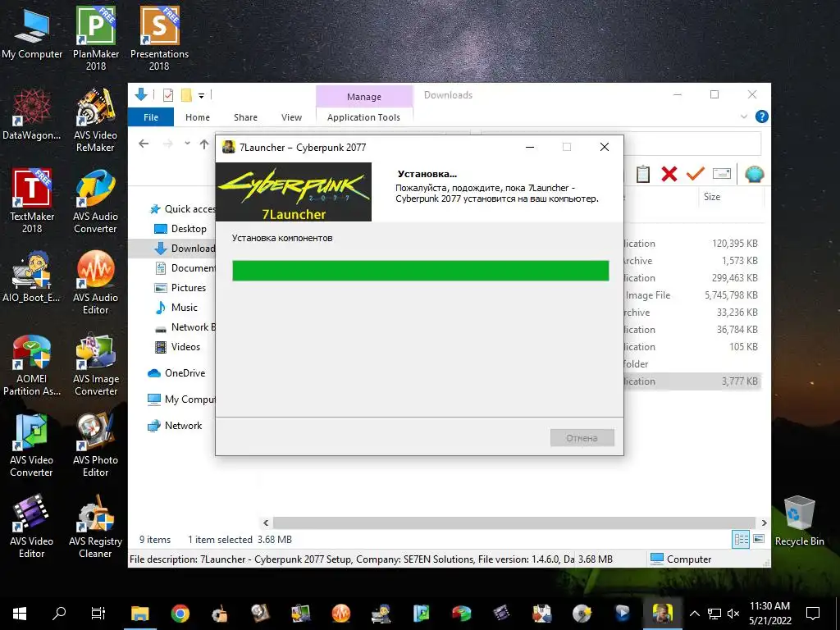
Task: Click the red X delete icon in Explorer
Action: (x=669, y=174)
